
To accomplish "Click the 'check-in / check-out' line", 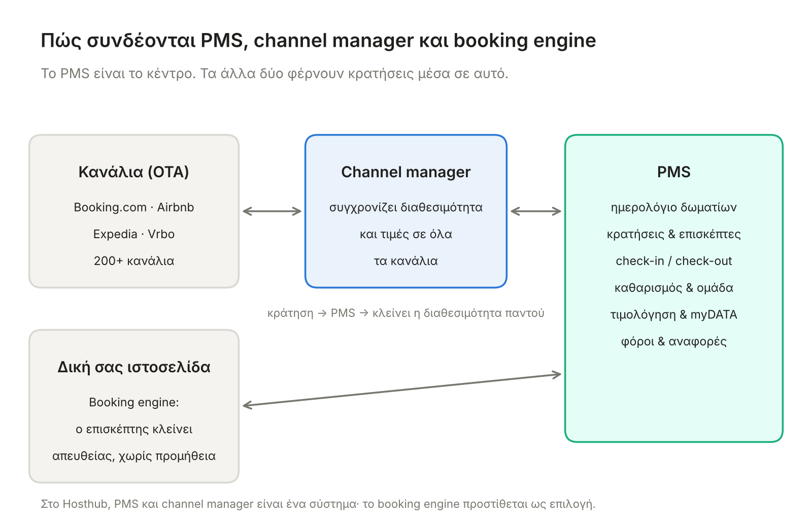I will click(x=674, y=261).
